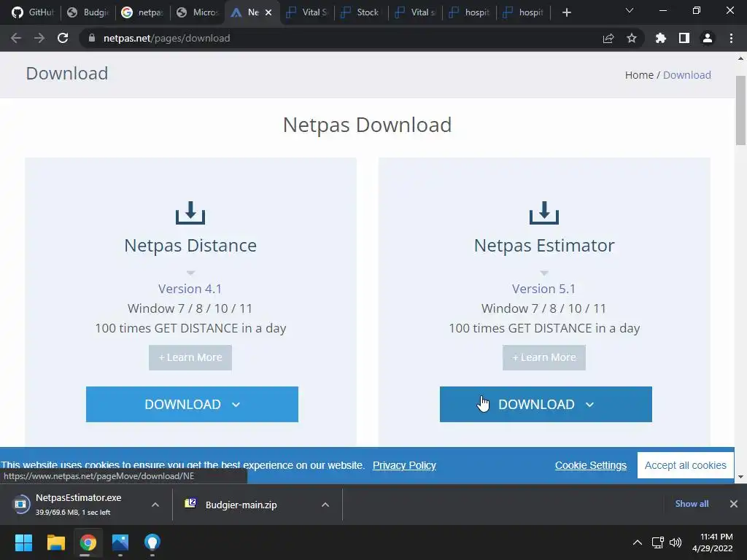This screenshot has height=560, width=747.
Task: Click the scrollbar up arrow
Action: (x=740, y=58)
